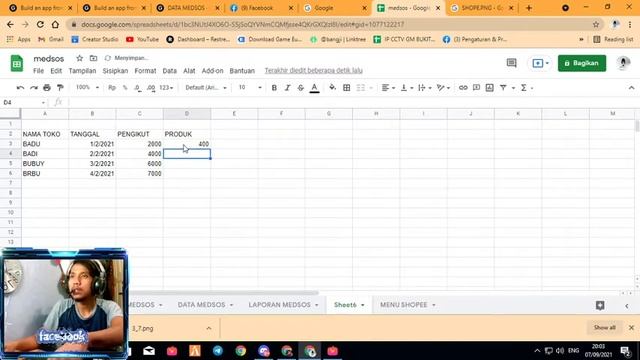The height and width of the screenshot is (360, 640).
Task: Bookmark this page with the star icon
Action: pyautogui.click(x=596, y=24)
